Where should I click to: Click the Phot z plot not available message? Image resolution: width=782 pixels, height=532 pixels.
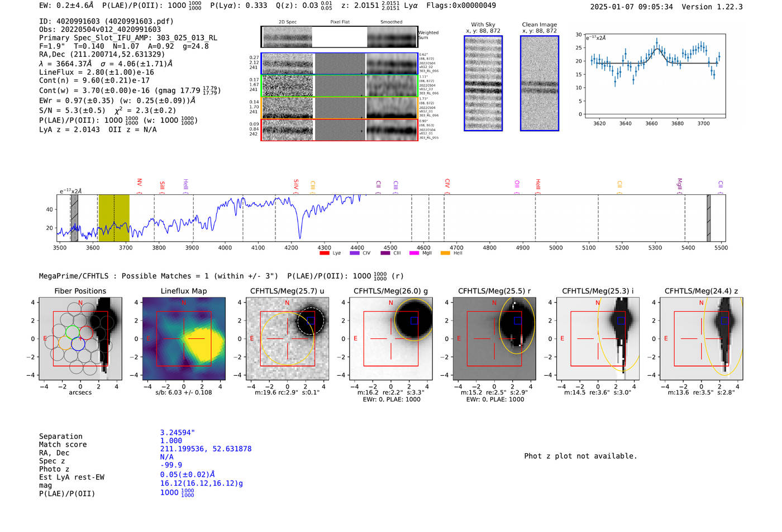(x=581, y=456)
